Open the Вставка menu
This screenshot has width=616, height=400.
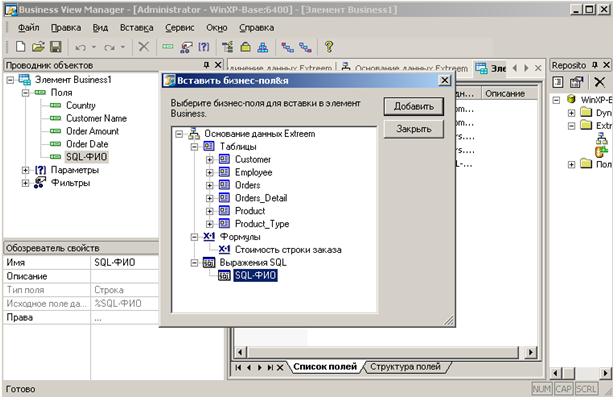[x=136, y=28]
